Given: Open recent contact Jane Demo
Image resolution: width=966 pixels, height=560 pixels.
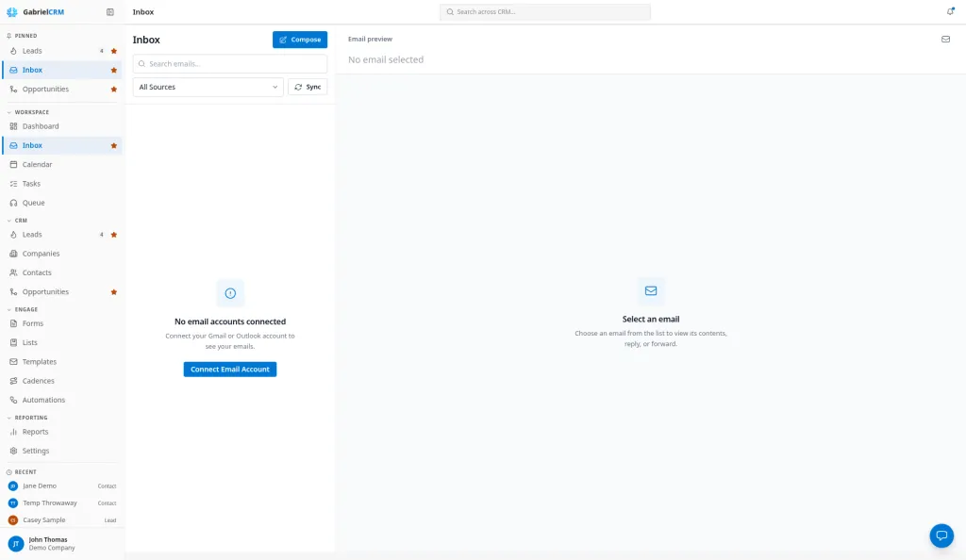Looking at the screenshot, I should [x=61, y=486].
